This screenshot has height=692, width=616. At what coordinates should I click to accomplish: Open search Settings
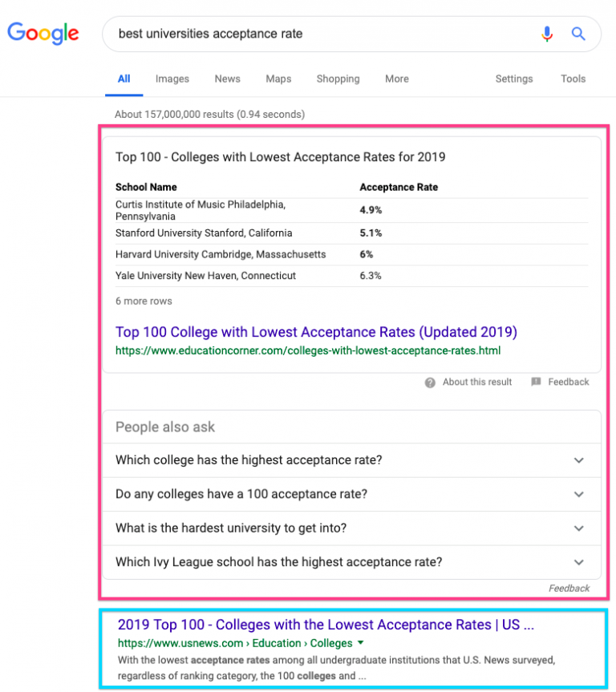tap(513, 79)
